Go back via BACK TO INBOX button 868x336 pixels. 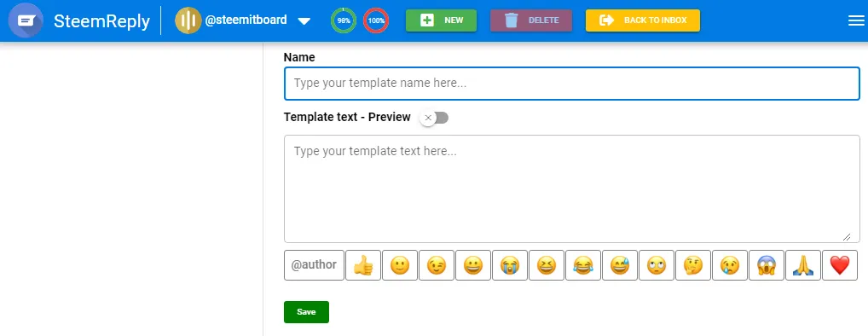click(x=643, y=20)
